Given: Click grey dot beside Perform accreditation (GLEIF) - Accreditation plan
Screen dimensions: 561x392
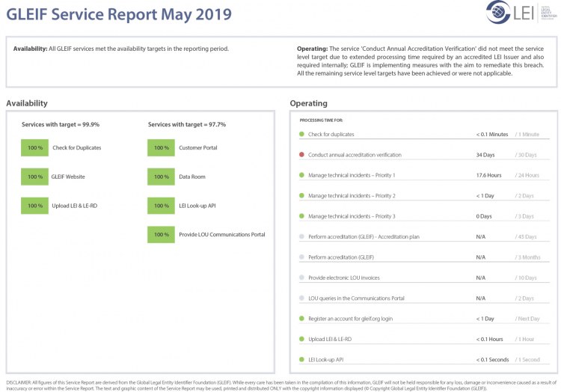Looking at the screenshot, I should [301, 236].
